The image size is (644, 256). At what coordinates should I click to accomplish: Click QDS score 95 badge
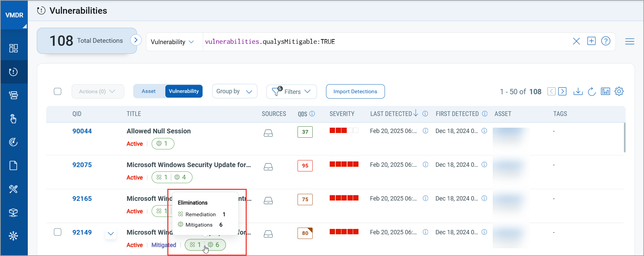click(305, 165)
